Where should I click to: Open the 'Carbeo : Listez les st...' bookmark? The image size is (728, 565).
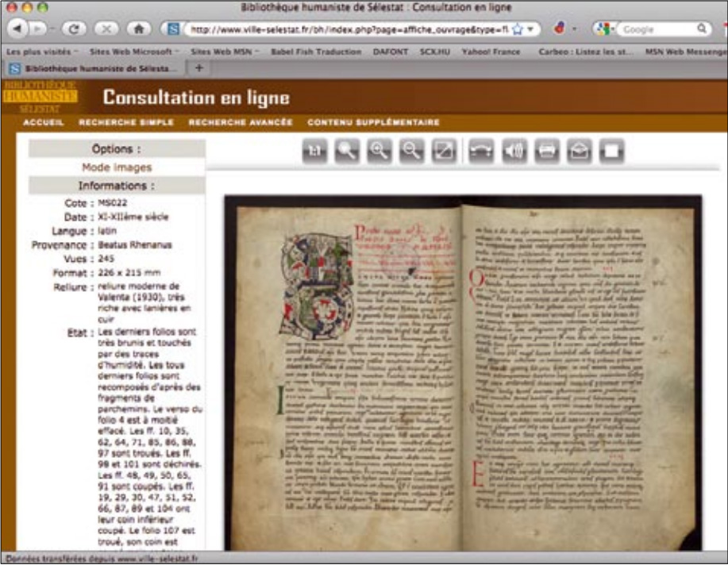(x=586, y=52)
